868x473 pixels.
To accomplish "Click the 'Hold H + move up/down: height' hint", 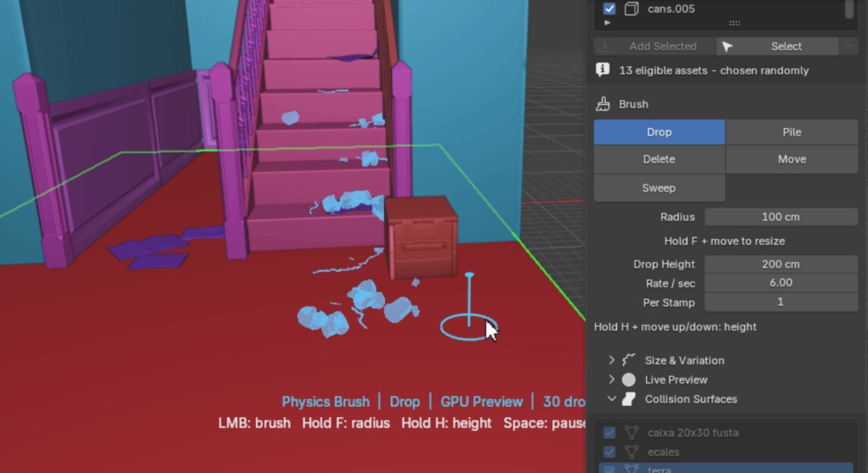I will 676,327.
